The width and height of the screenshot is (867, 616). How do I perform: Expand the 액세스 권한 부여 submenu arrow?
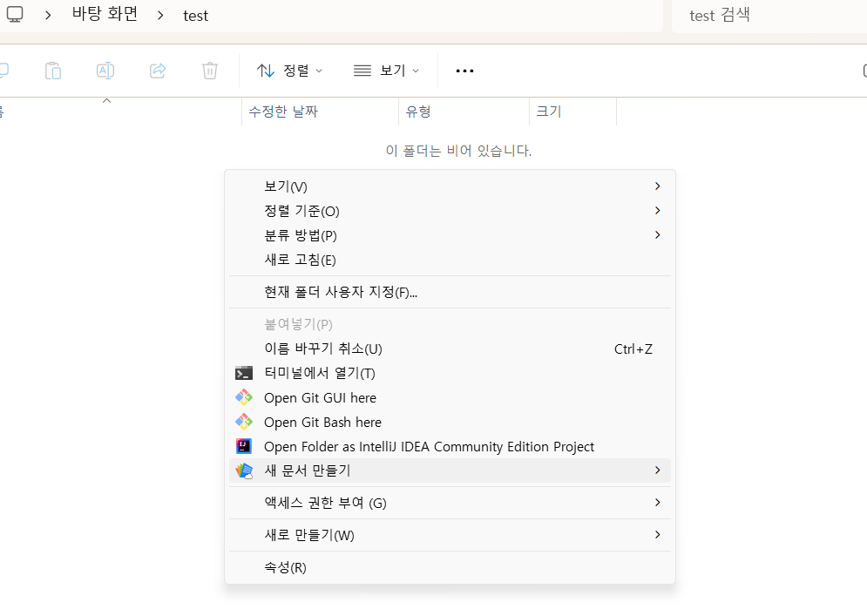pos(657,503)
